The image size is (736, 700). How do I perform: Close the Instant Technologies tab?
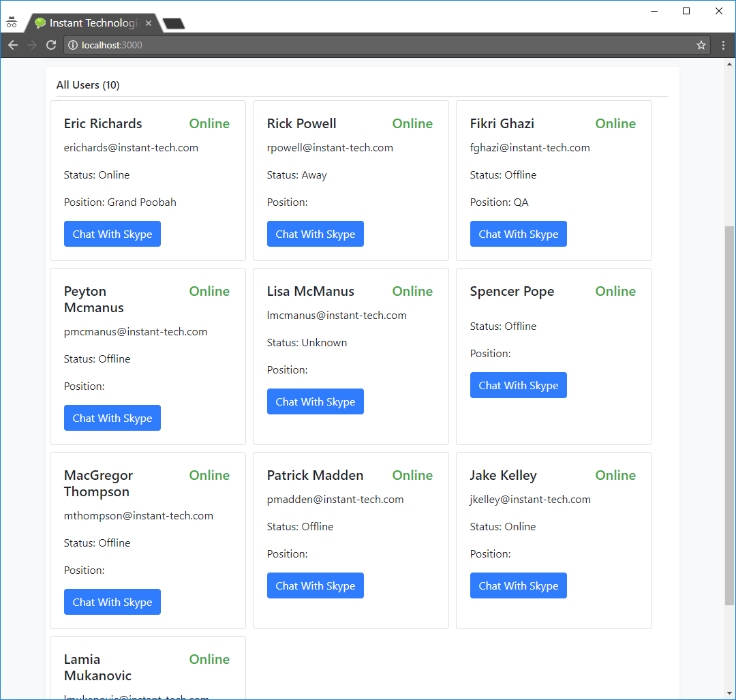point(149,23)
